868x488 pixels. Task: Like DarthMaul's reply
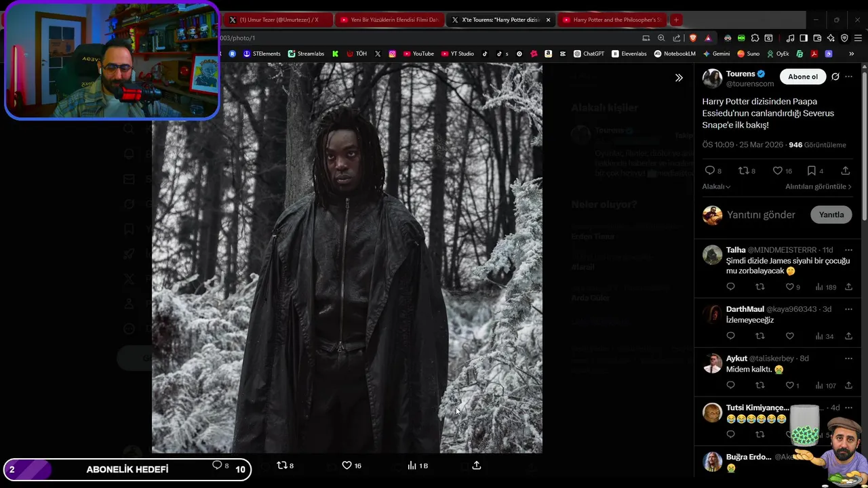coord(789,336)
